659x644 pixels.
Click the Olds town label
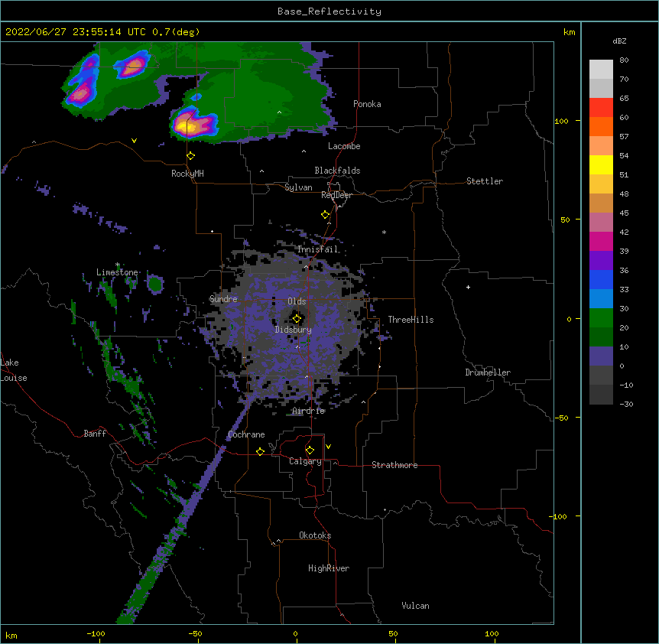[x=297, y=301]
